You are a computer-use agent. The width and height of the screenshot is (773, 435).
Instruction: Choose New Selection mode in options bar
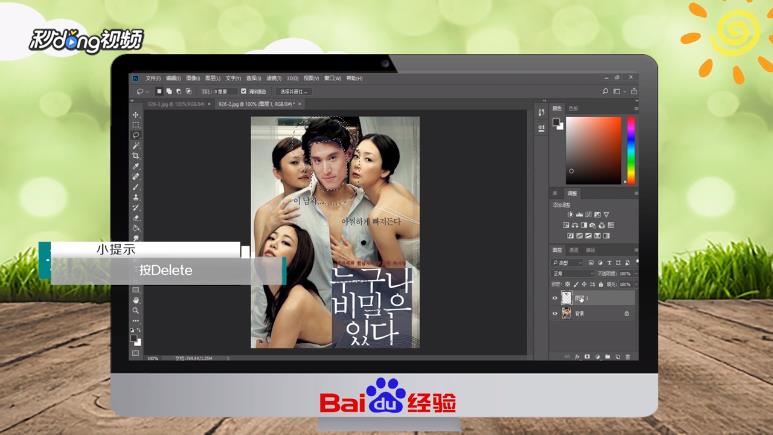(159, 91)
